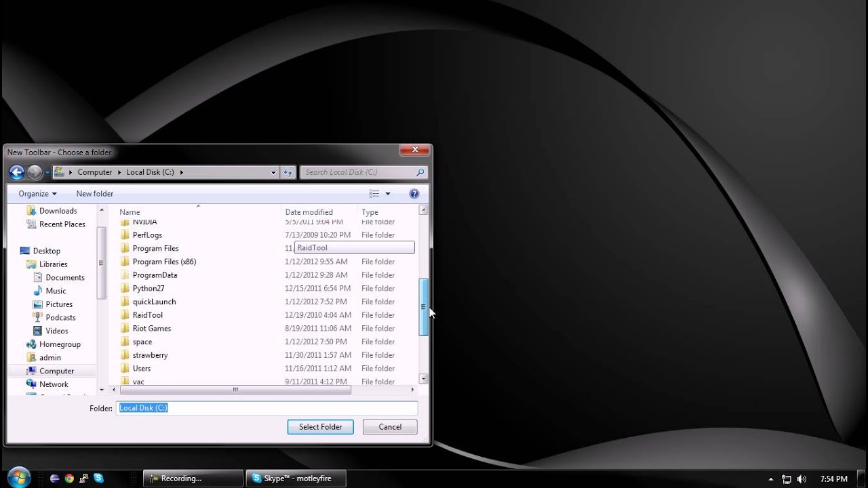Click the network tray icon
This screenshot has height=488, width=868.
(x=787, y=479)
